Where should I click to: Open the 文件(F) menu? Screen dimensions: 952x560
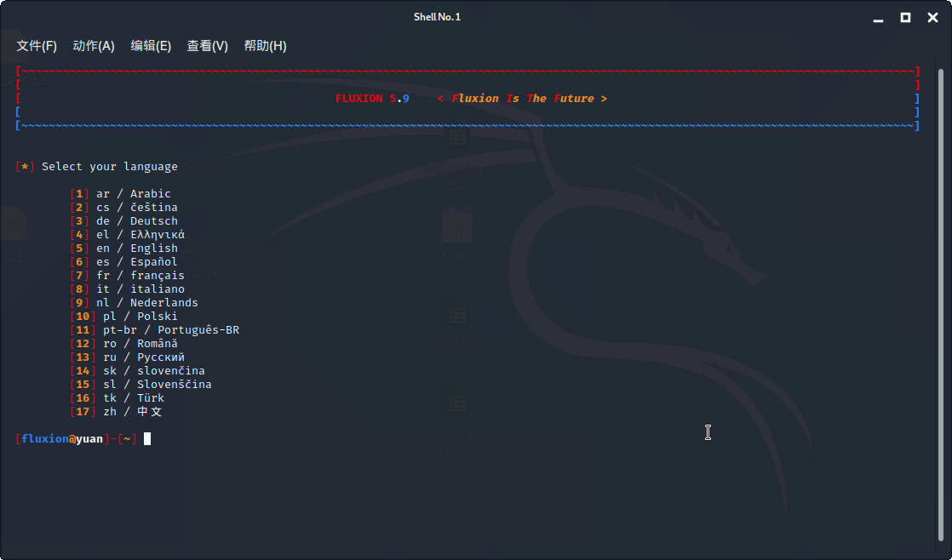click(37, 46)
